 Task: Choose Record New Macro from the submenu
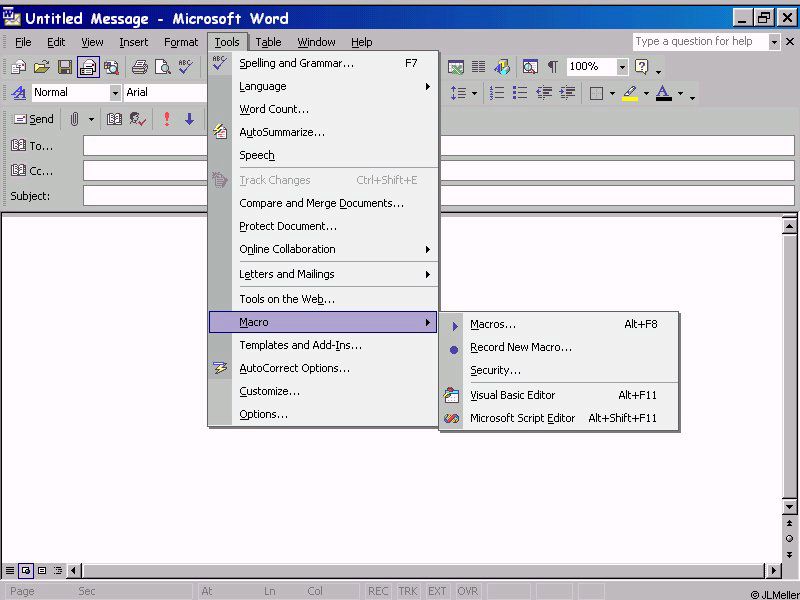click(521, 347)
